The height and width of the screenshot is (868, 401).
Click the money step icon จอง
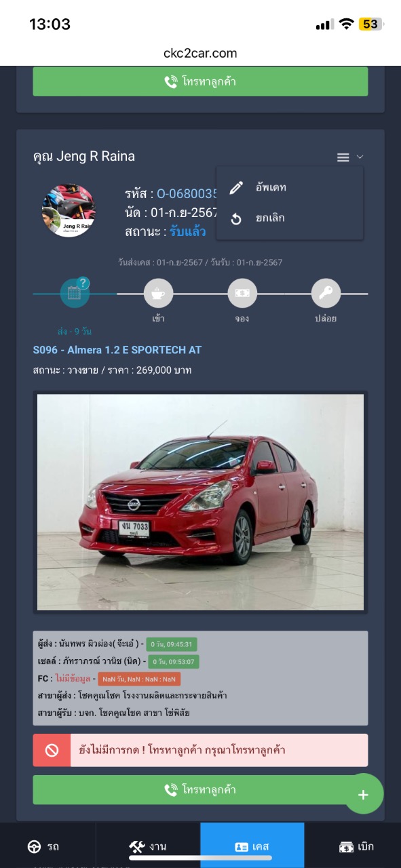click(x=242, y=293)
